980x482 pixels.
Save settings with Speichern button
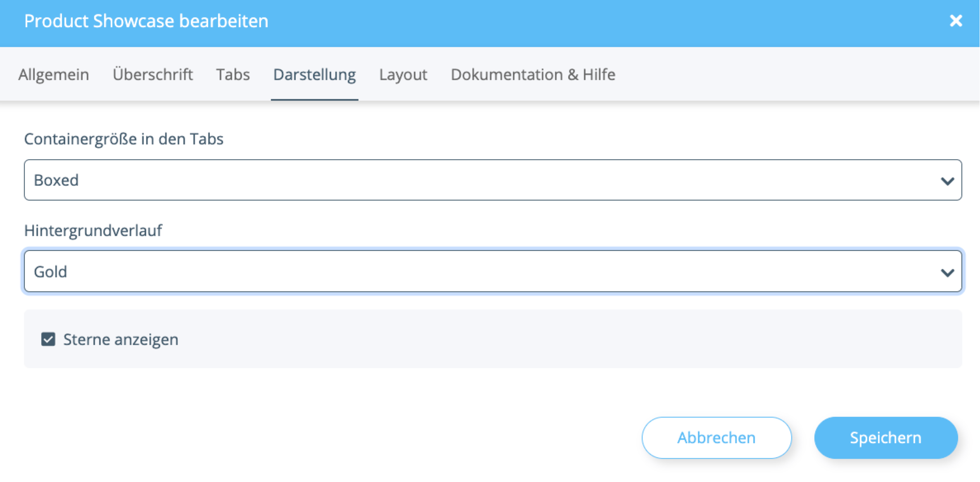coord(886,437)
